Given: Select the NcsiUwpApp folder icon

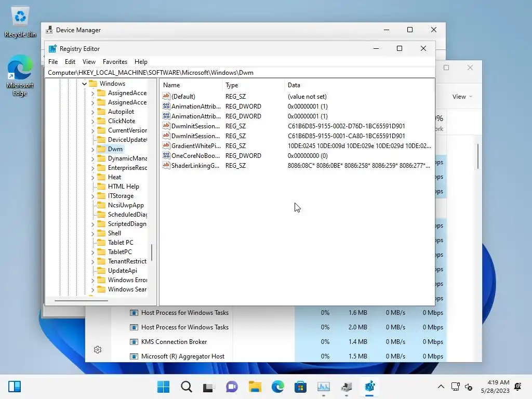Looking at the screenshot, I should tap(101, 205).
